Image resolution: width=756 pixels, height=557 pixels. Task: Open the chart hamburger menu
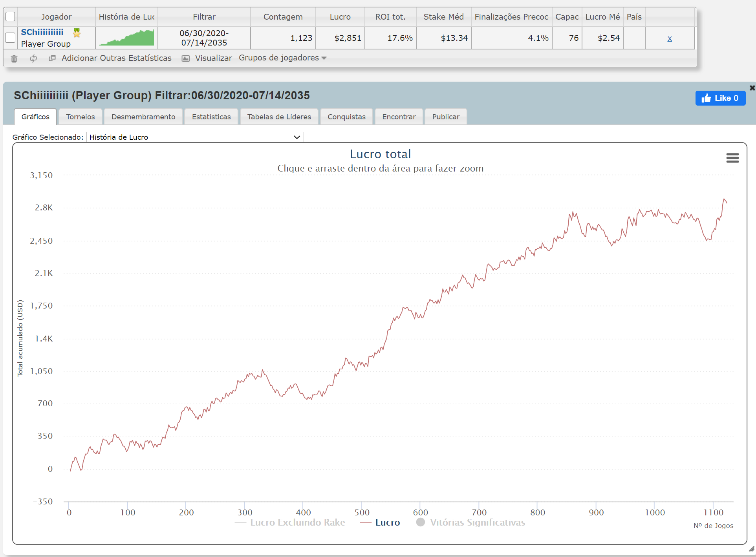(x=732, y=158)
